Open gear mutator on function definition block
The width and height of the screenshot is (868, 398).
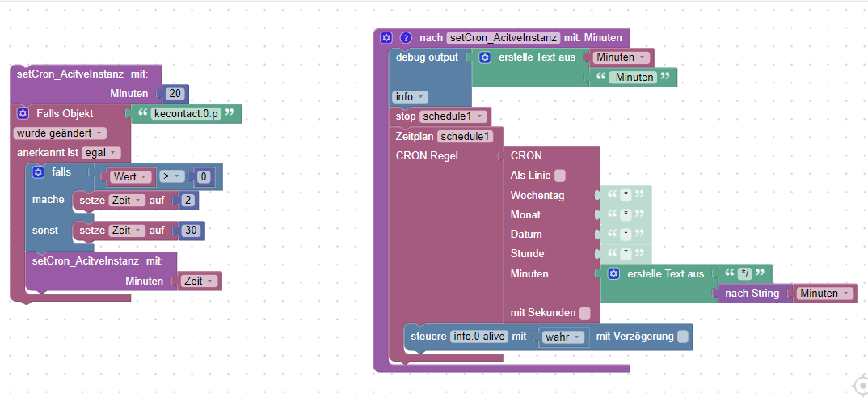(386, 38)
